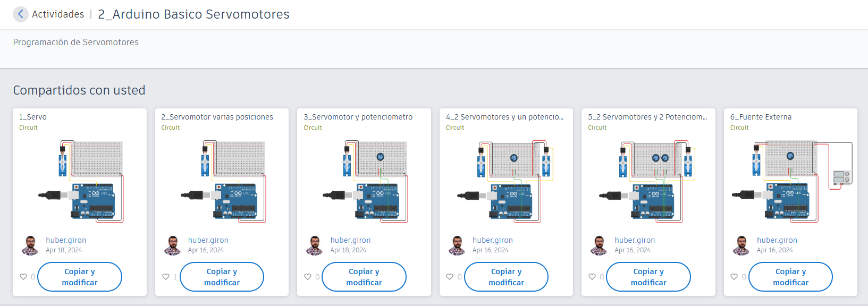Open the 4_2 Servomotores circuit preview image

(x=506, y=181)
